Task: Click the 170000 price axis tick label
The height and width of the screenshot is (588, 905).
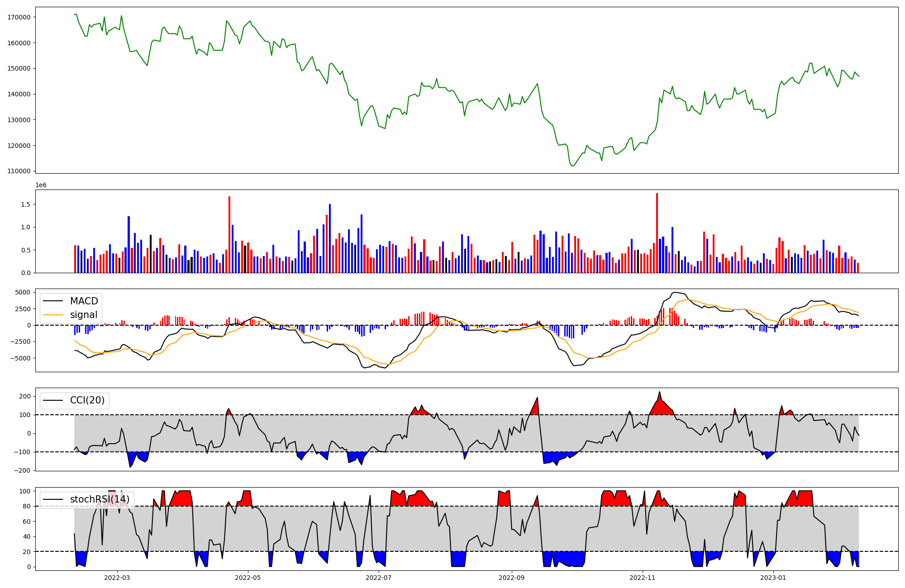Action: tap(19, 17)
